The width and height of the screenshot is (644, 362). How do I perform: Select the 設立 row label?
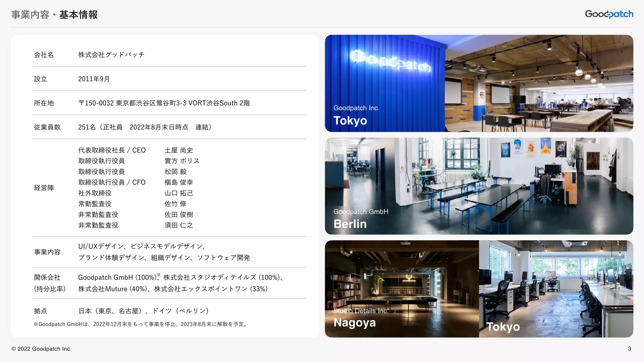[41, 79]
